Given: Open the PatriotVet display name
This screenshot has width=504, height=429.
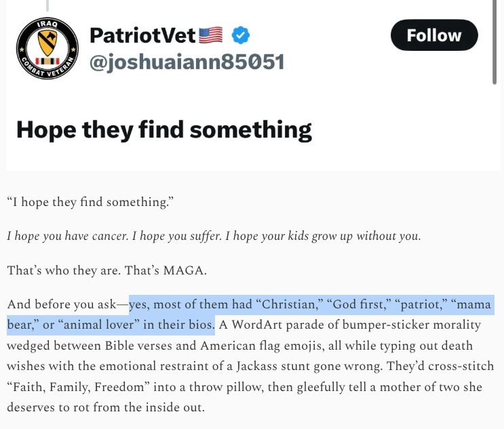Looking at the screenshot, I should [142, 35].
